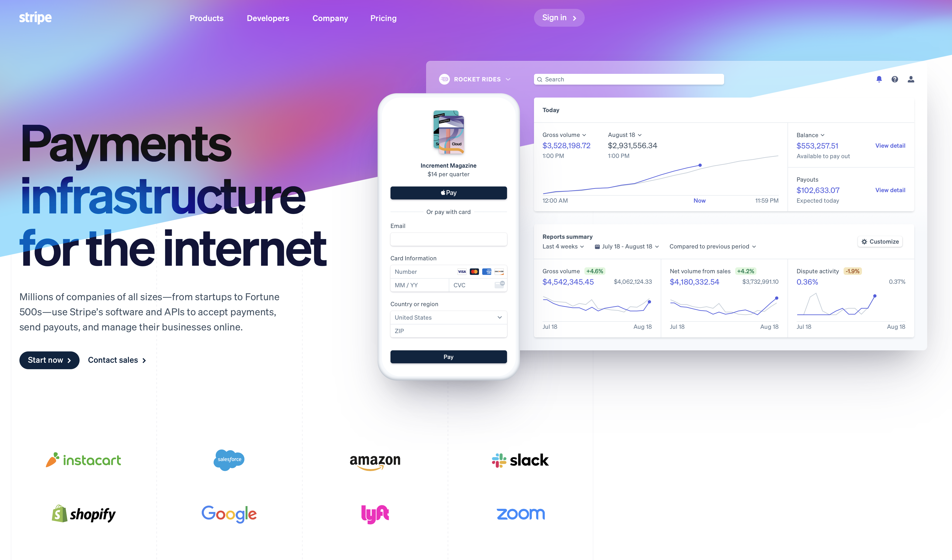The width and height of the screenshot is (952, 560).
Task: Select the ZIP code input field
Action: 448,331
